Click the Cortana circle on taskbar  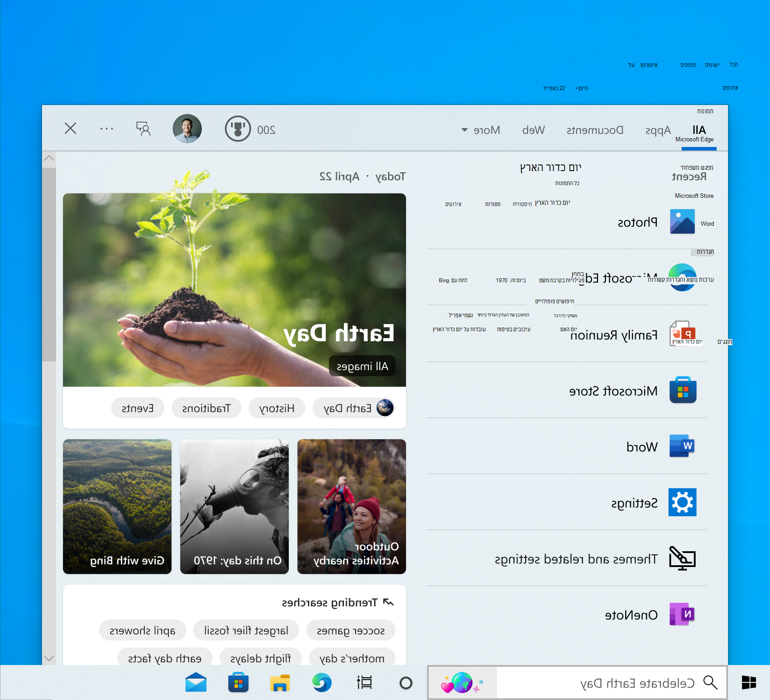(406, 682)
